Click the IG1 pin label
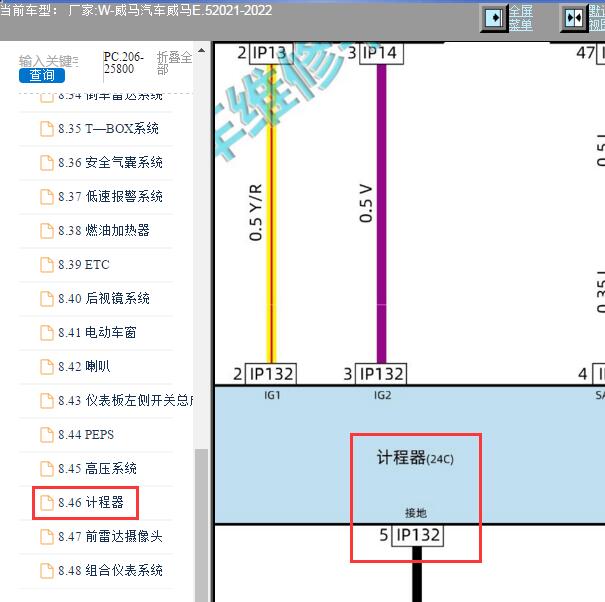Viewport: 605px width, 602px height. tap(272, 395)
